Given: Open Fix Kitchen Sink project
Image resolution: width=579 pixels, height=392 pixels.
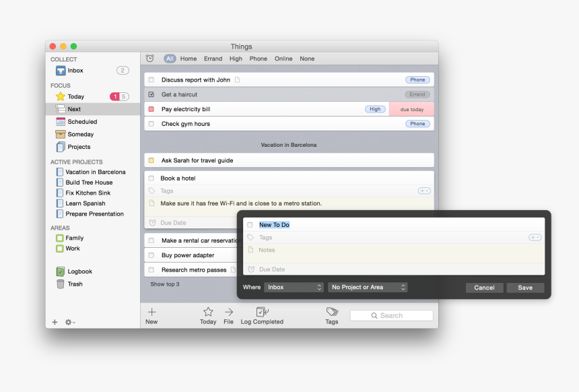Looking at the screenshot, I should coord(88,193).
